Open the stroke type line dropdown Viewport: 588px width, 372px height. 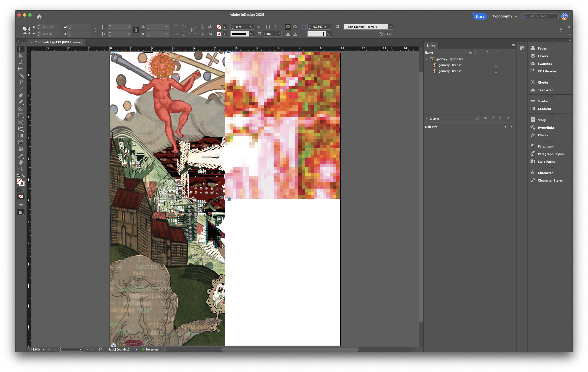[252, 34]
